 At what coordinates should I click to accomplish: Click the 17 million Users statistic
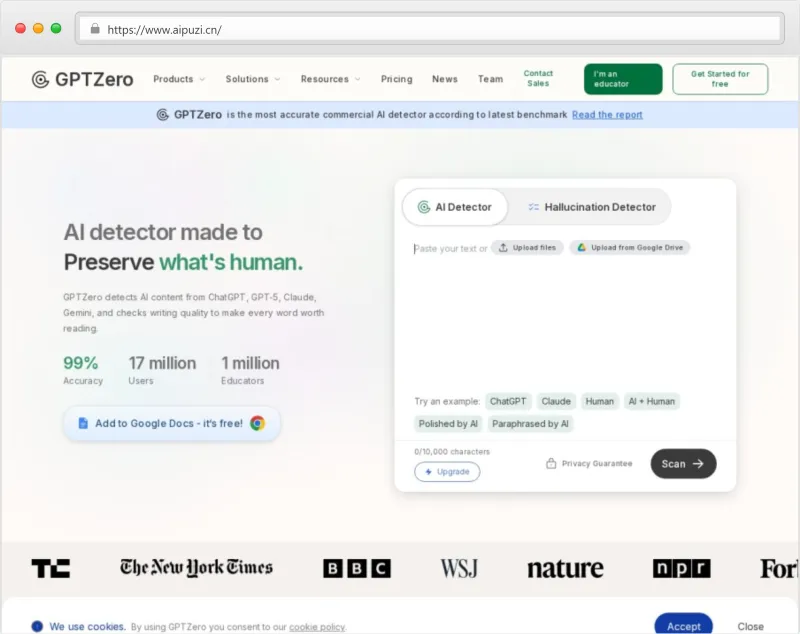(x=162, y=370)
